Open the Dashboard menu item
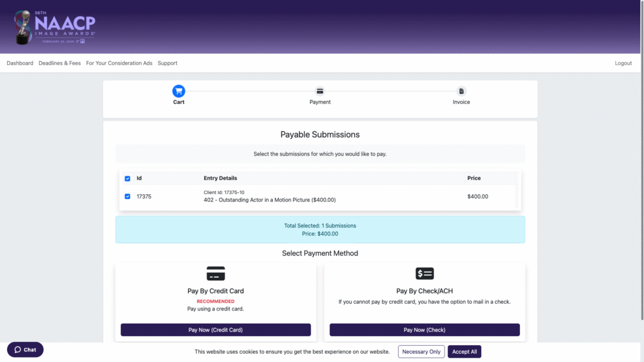Screen dimensions: 644x362 (20, 63)
